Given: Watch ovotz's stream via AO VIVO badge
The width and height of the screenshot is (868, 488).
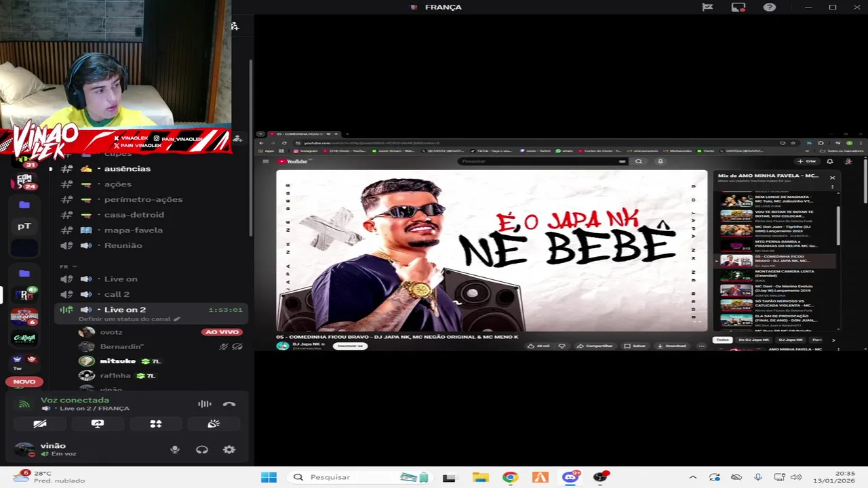Looking at the screenshot, I should (x=222, y=332).
